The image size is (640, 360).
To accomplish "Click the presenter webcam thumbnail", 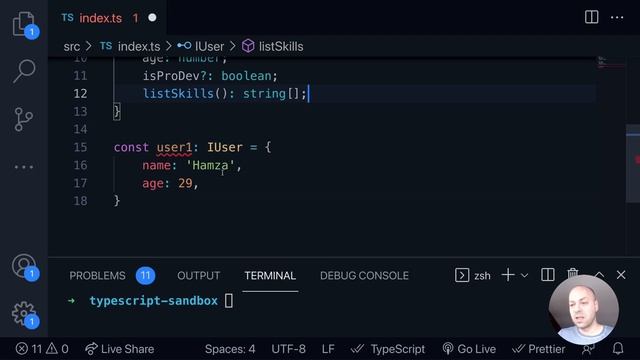I will (x=584, y=309).
